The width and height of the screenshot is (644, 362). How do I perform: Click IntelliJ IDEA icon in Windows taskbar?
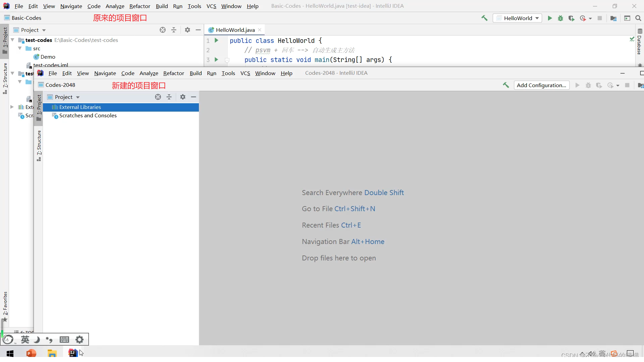point(72,353)
